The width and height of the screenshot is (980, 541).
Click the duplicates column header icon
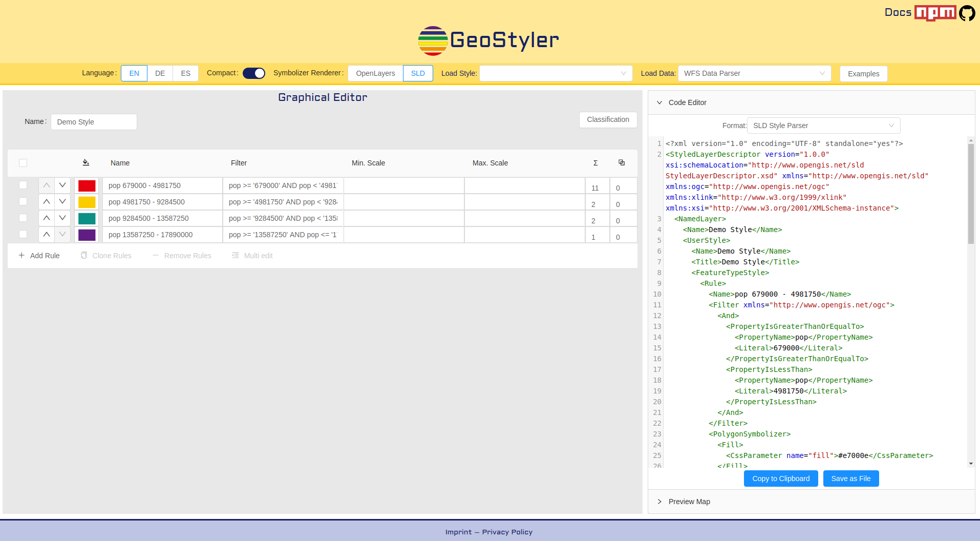(622, 162)
